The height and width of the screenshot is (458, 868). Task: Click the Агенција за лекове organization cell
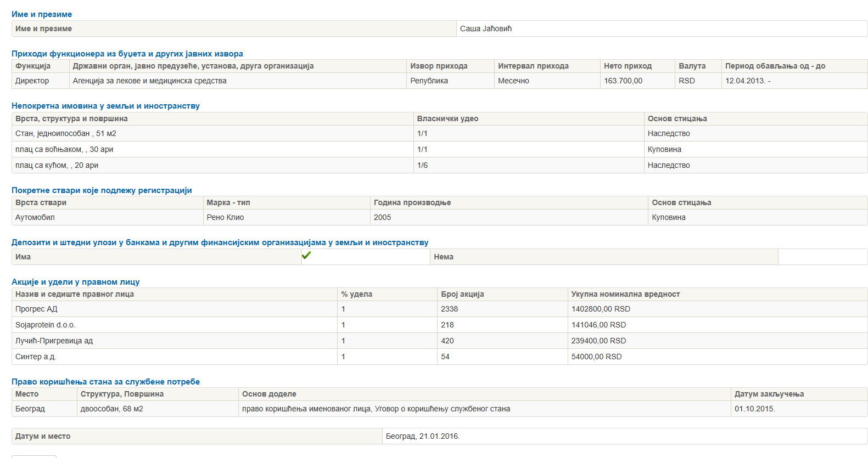pos(149,81)
